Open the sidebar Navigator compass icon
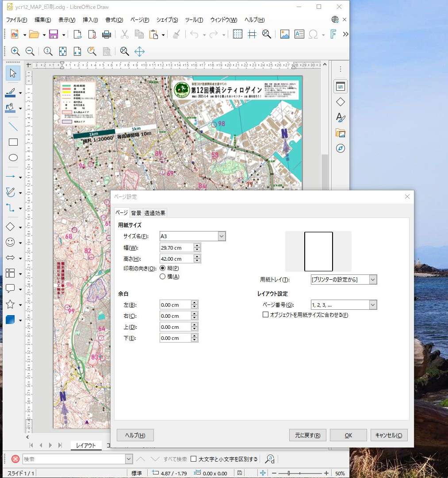 pos(340,148)
